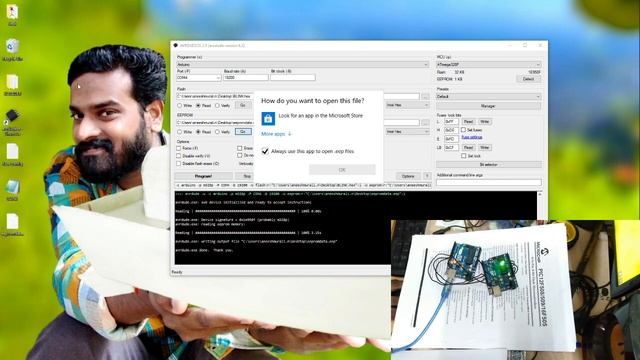Screen dimensions: 640x360
Task: Click Read button beside the LB lock field
Action: tap(468, 147)
